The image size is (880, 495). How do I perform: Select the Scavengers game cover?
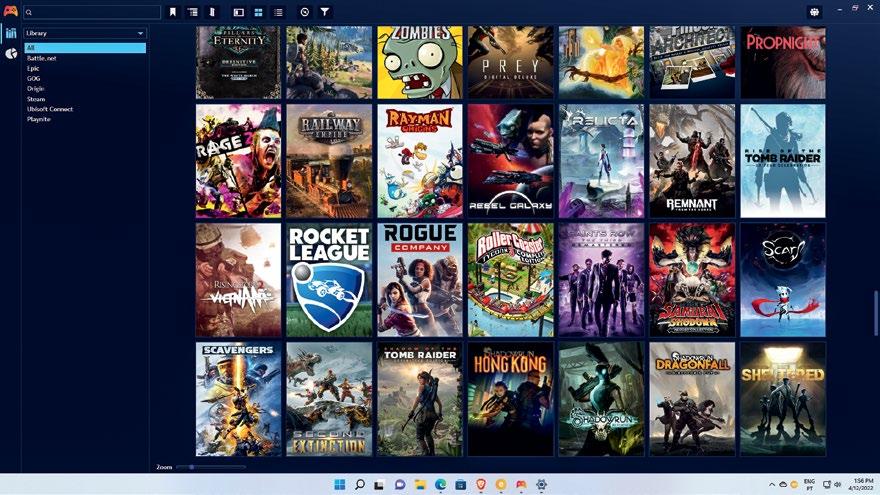(x=238, y=399)
